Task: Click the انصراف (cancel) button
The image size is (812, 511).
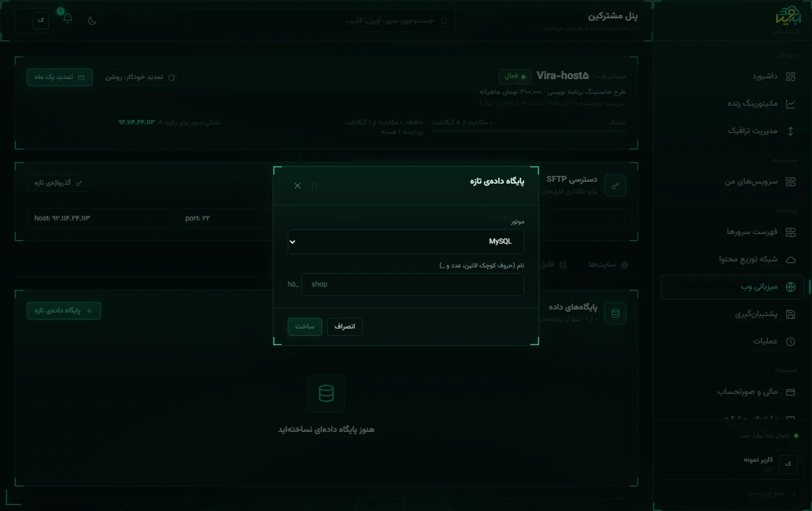Action: pyautogui.click(x=345, y=327)
